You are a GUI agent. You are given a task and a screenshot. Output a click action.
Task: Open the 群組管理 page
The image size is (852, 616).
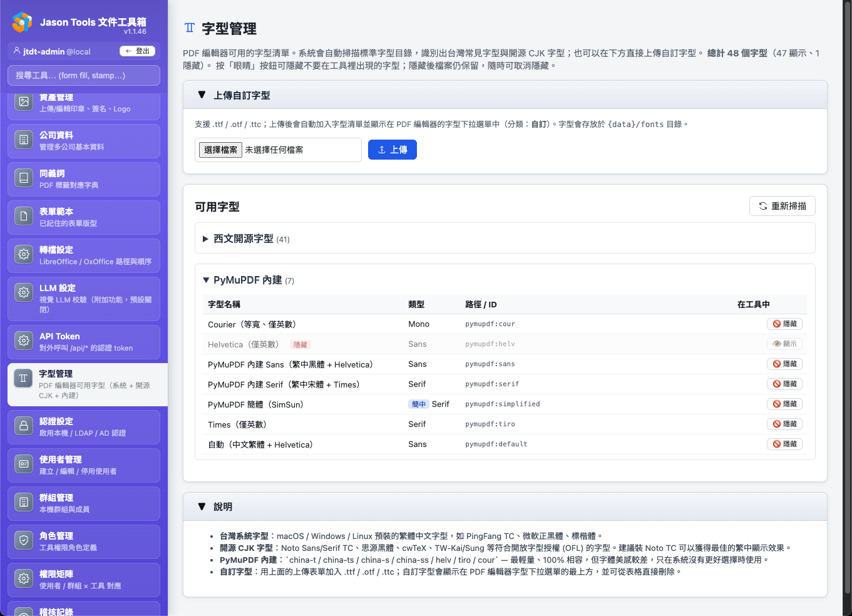pyautogui.click(x=23, y=502)
